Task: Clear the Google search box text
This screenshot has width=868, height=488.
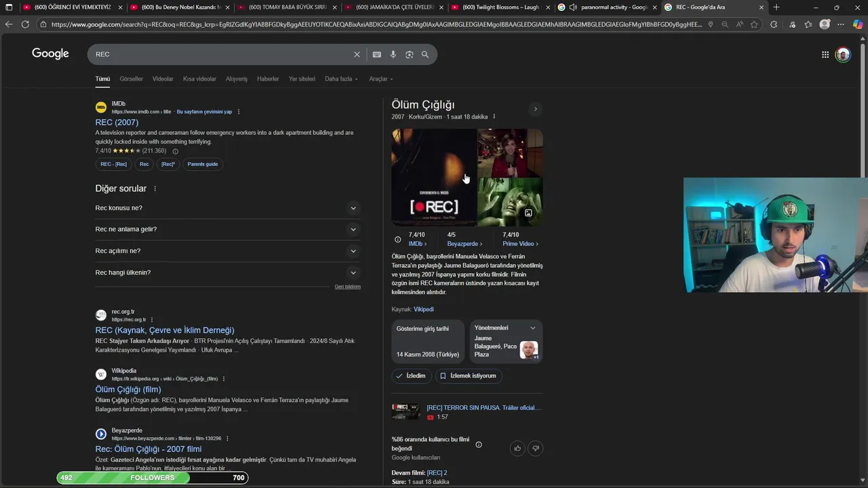Action: [357, 54]
